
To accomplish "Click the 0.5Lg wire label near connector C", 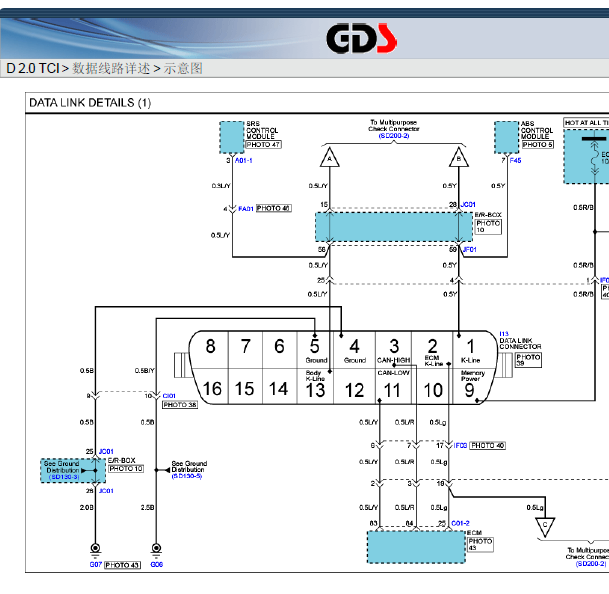I will pyautogui.click(x=535, y=508).
